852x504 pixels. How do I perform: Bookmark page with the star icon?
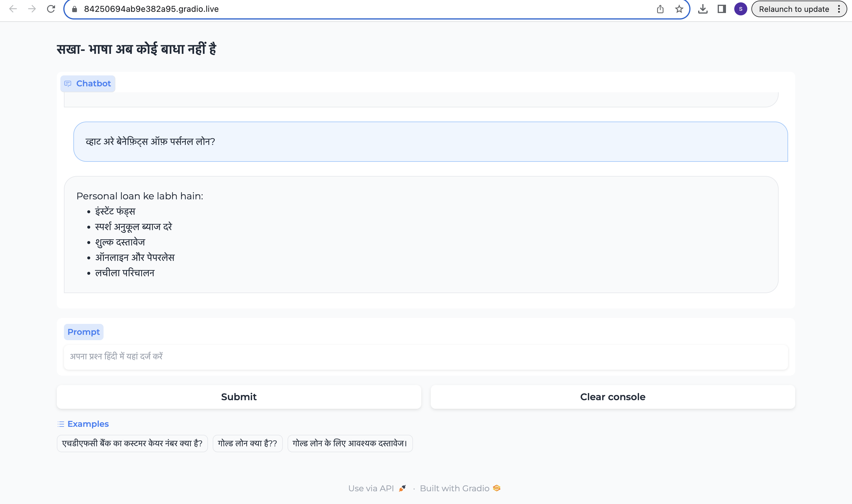pos(679,9)
